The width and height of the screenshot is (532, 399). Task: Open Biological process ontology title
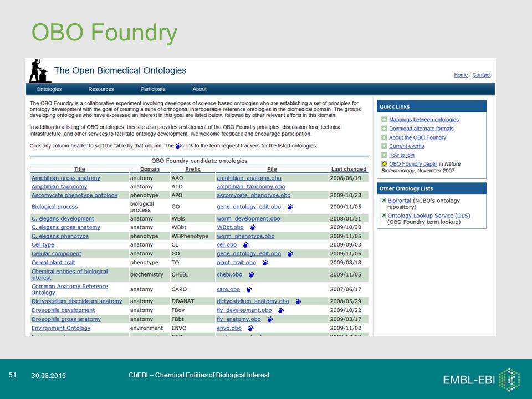coord(55,207)
